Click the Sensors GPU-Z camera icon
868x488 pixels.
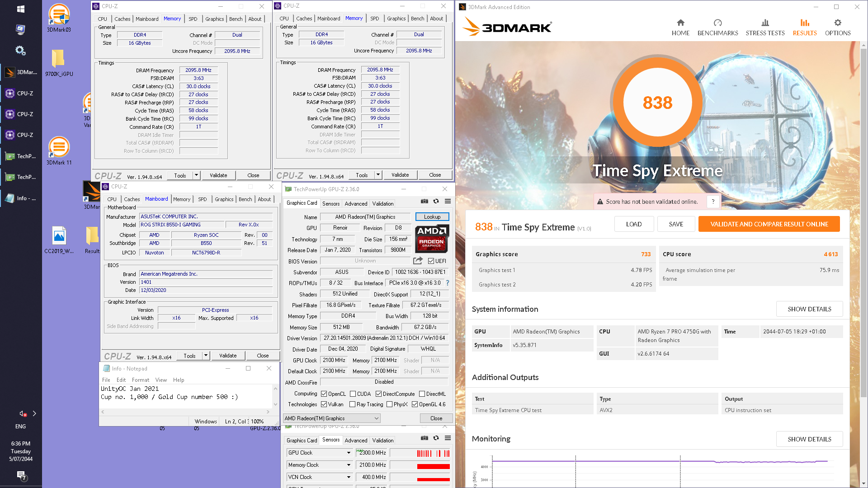point(424,438)
